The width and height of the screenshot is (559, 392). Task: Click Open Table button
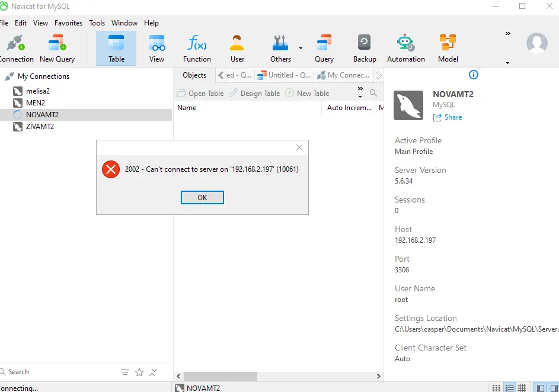pyautogui.click(x=200, y=94)
